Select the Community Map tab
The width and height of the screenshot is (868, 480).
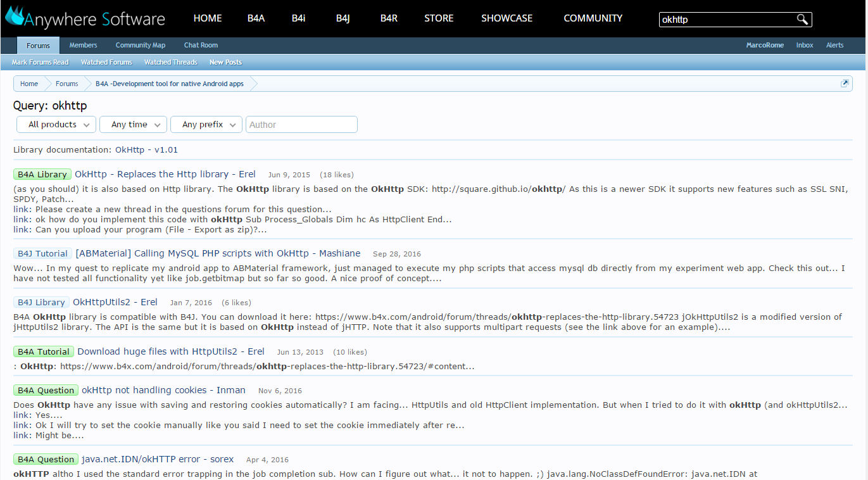141,46
